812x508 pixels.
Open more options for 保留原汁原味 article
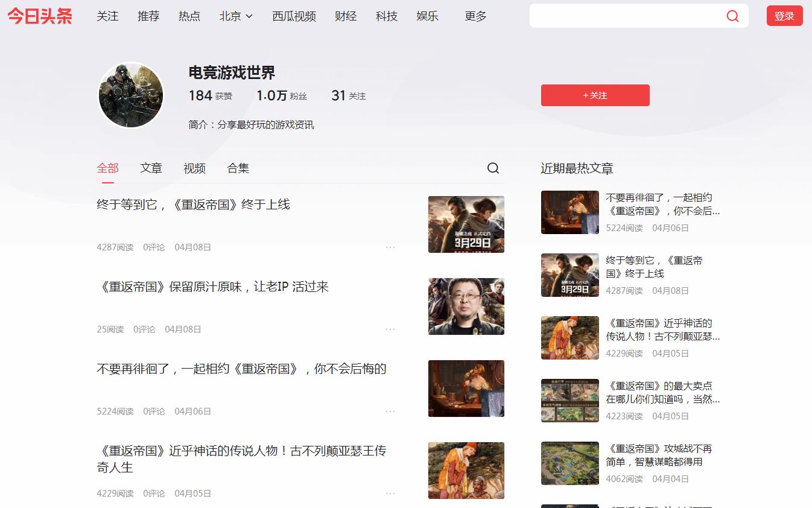click(390, 329)
